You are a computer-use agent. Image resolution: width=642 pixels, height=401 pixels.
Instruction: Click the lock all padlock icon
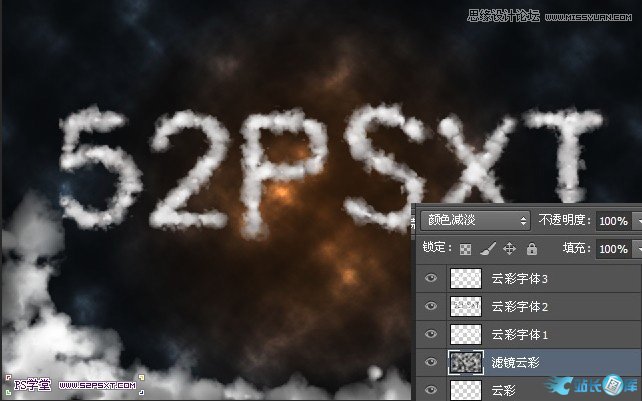point(531,249)
